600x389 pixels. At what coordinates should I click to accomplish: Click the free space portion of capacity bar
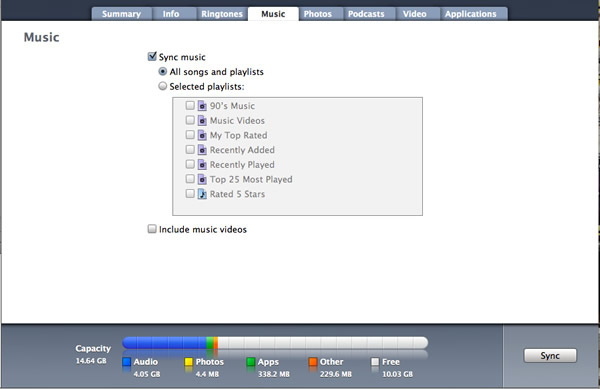click(x=323, y=343)
